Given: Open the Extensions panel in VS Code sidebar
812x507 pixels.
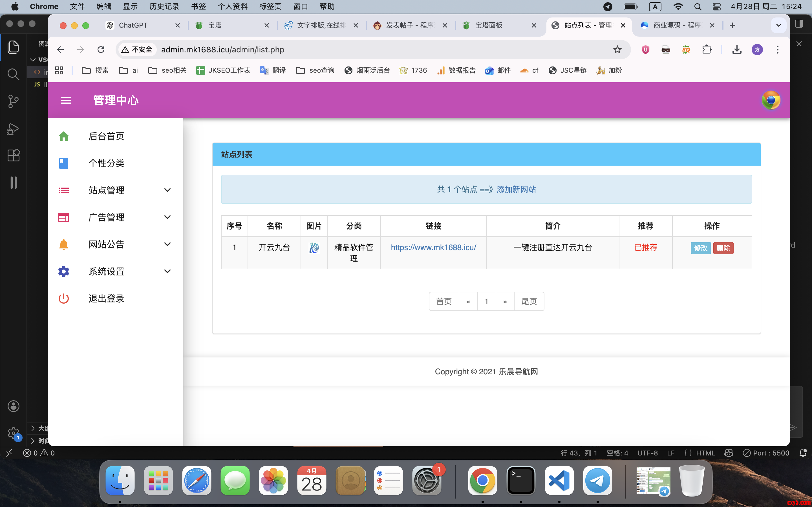Looking at the screenshot, I should pyautogui.click(x=13, y=155).
